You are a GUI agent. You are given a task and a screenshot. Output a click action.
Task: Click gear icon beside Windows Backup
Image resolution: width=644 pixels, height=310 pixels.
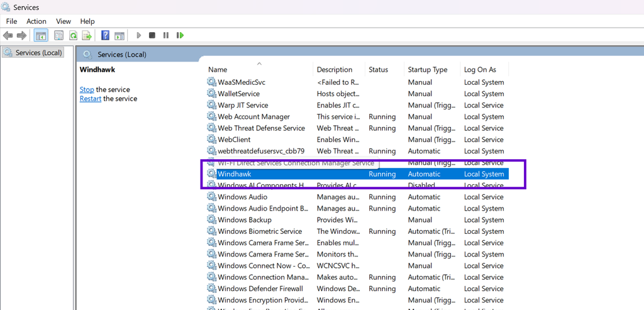pyautogui.click(x=211, y=219)
